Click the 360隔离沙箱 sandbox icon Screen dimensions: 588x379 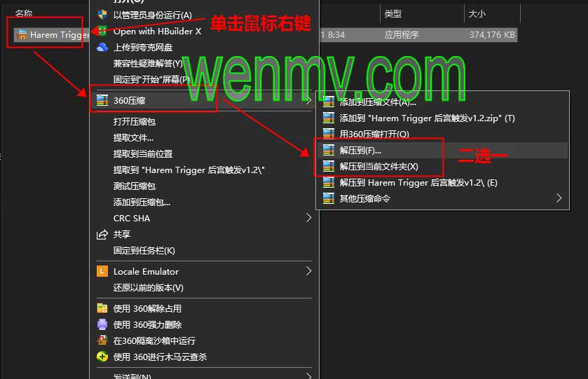click(102, 340)
